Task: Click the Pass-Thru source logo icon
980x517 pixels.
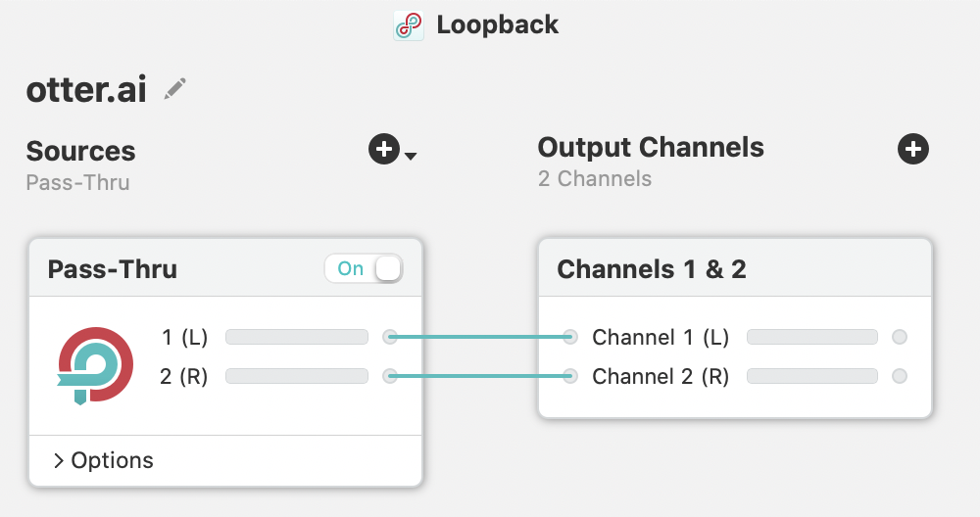Action: click(x=95, y=364)
